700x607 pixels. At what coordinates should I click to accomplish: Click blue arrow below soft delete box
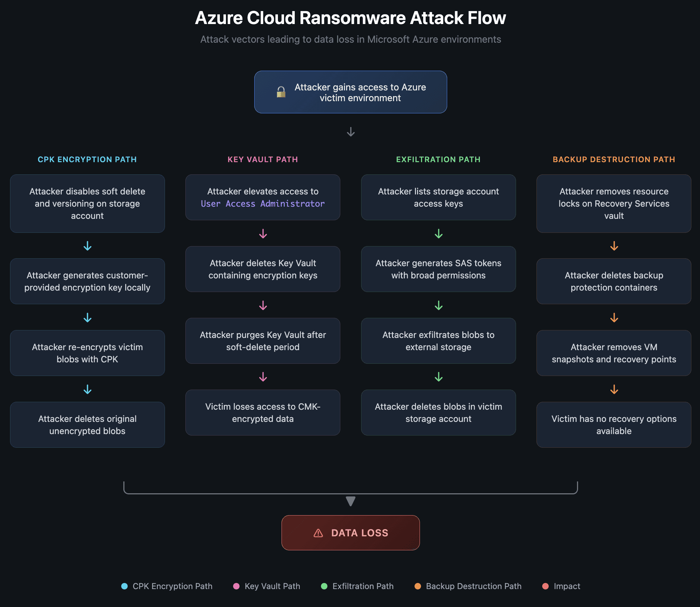[x=87, y=246]
